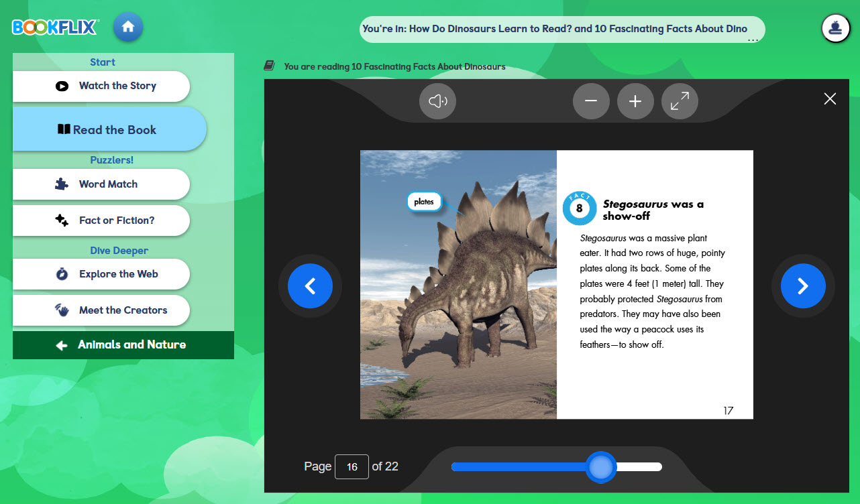
Task: Zoom in with the plus button
Action: [x=635, y=101]
